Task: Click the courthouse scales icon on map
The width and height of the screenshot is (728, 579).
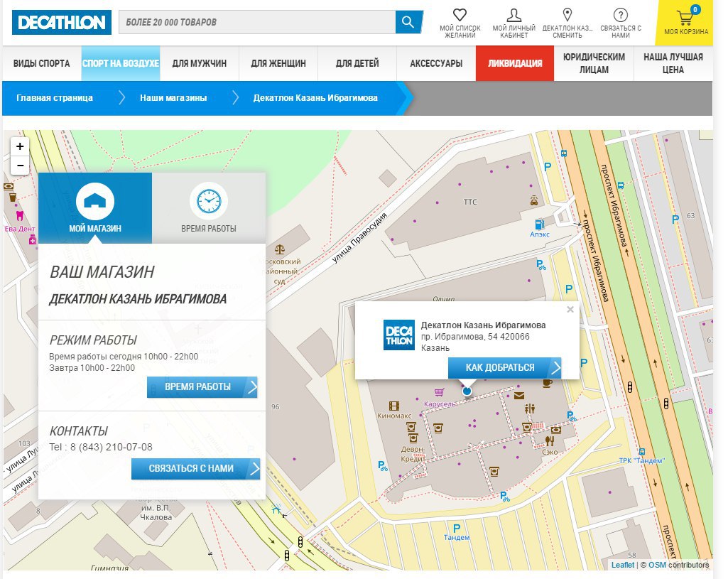Action: coord(280,250)
